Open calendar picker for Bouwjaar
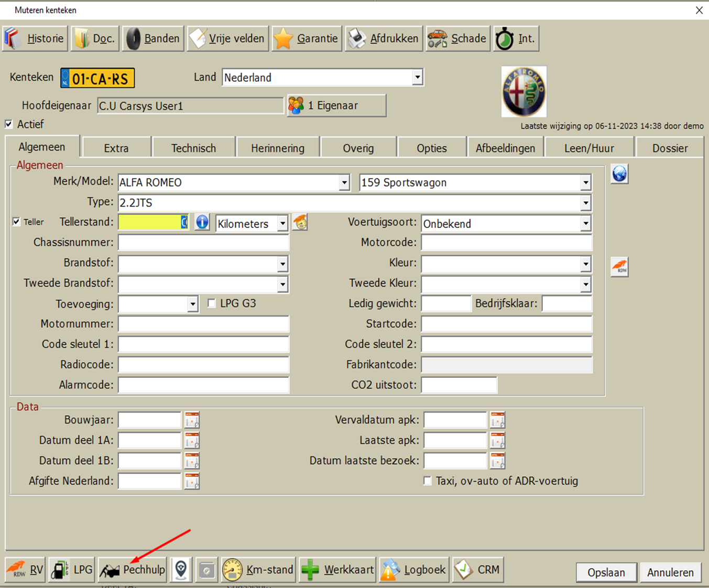The height and width of the screenshot is (588, 709). point(192,420)
